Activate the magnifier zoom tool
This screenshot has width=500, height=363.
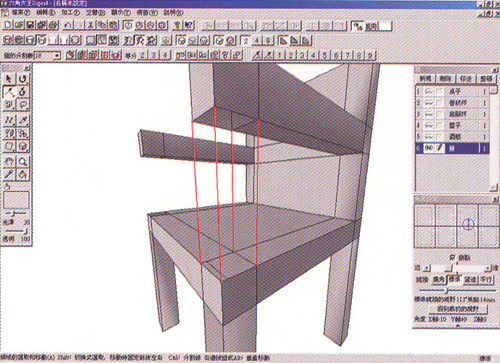click(x=22, y=162)
